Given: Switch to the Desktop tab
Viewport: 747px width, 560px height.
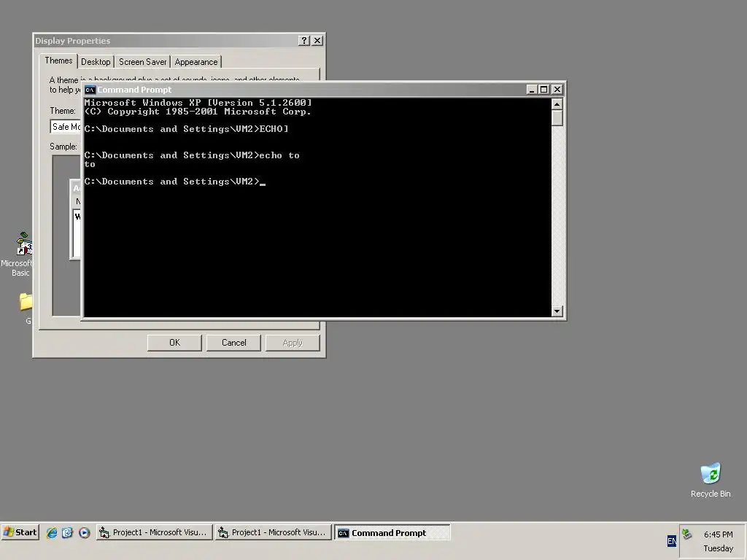Looking at the screenshot, I should coord(96,62).
